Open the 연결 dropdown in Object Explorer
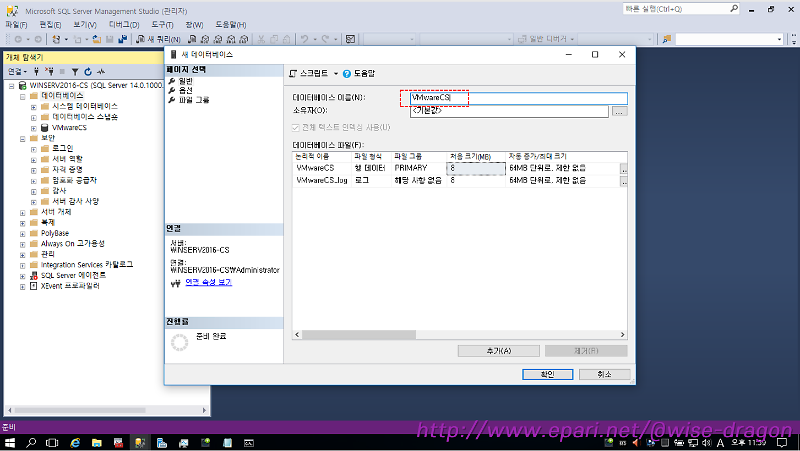The image size is (800, 451). [x=17, y=71]
